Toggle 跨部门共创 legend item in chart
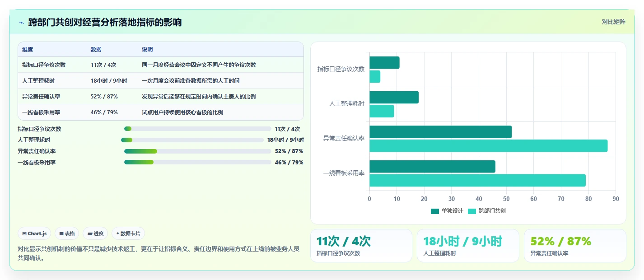This screenshot has height=280, width=644. point(486,211)
